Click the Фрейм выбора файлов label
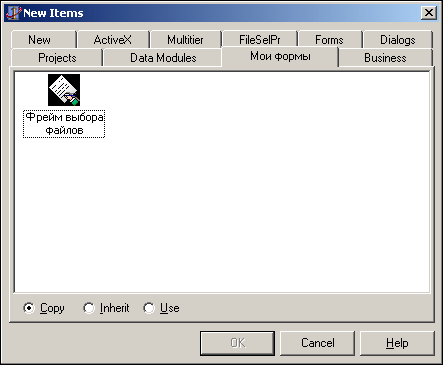443x365 pixels. click(x=64, y=124)
